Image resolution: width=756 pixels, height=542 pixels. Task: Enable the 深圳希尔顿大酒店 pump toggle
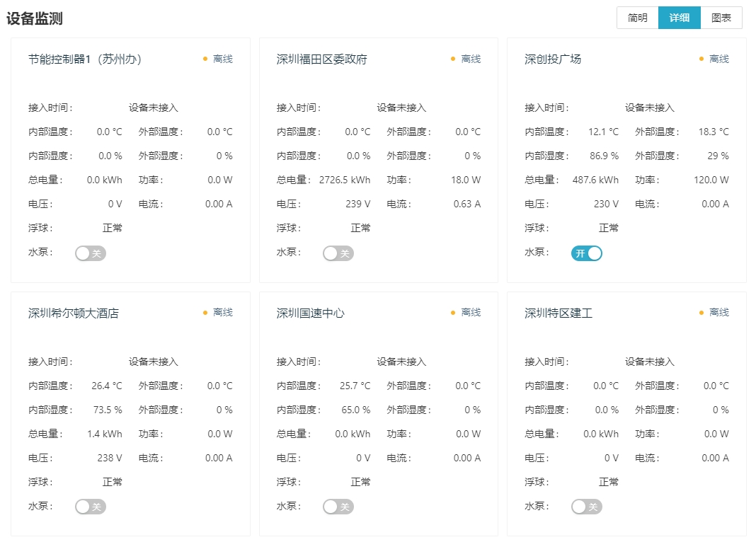click(91, 507)
